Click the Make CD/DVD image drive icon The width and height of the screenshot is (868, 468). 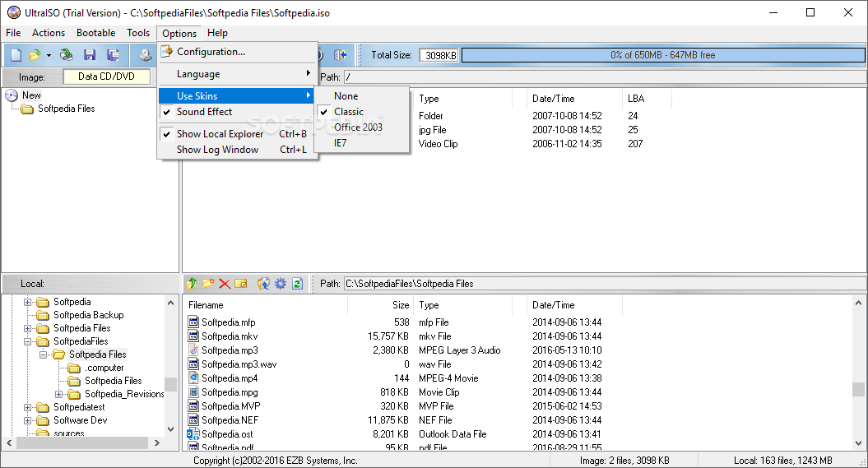click(x=145, y=55)
